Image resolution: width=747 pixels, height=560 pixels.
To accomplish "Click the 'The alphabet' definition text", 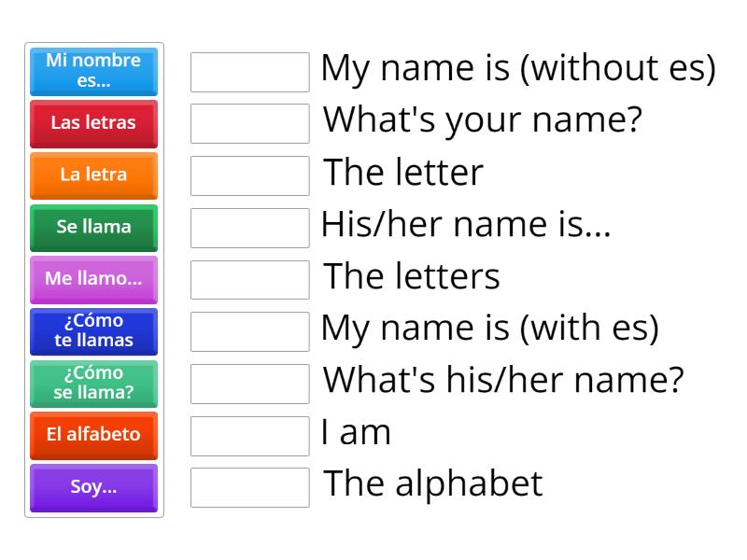I will (x=433, y=483).
